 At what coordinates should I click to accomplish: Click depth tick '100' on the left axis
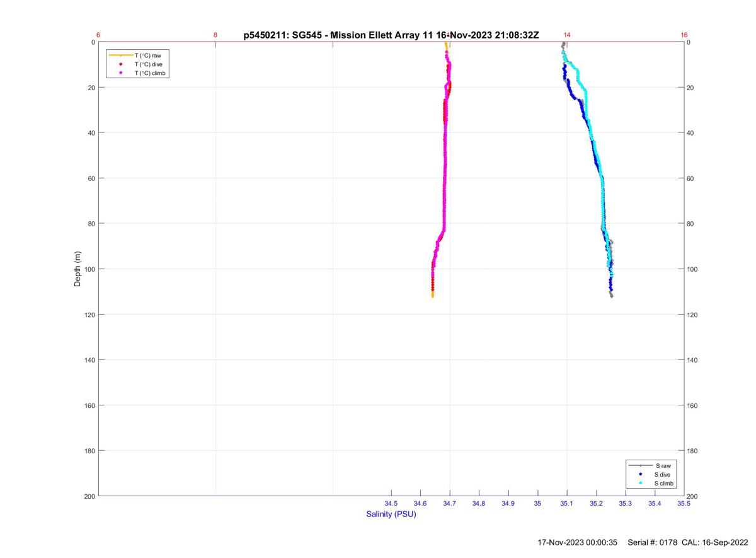coord(89,269)
